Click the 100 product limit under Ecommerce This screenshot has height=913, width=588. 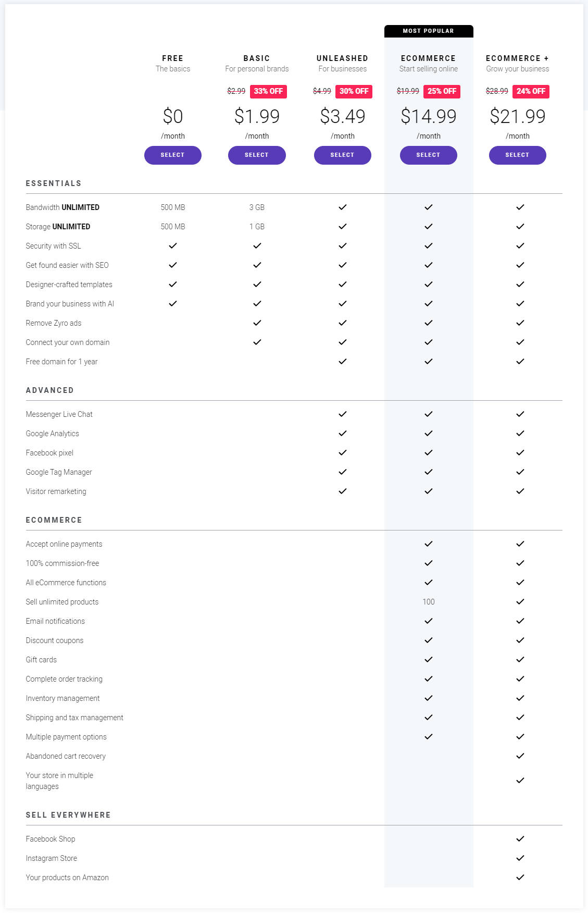click(x=428, y=601)
